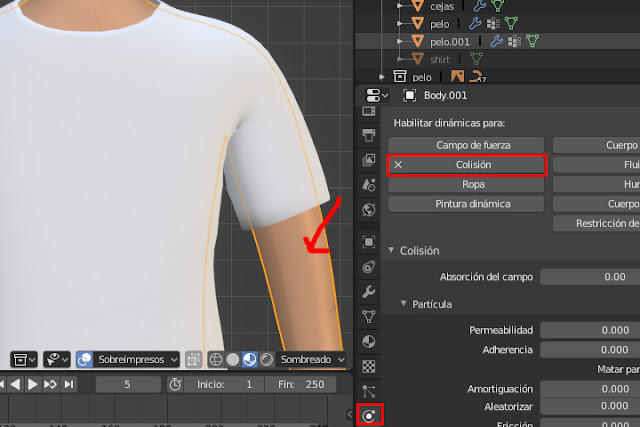640x427 pixels.
Task: Adjust the Permeabilidad value field
Action: pyautogui.click(x=590, y=330)
